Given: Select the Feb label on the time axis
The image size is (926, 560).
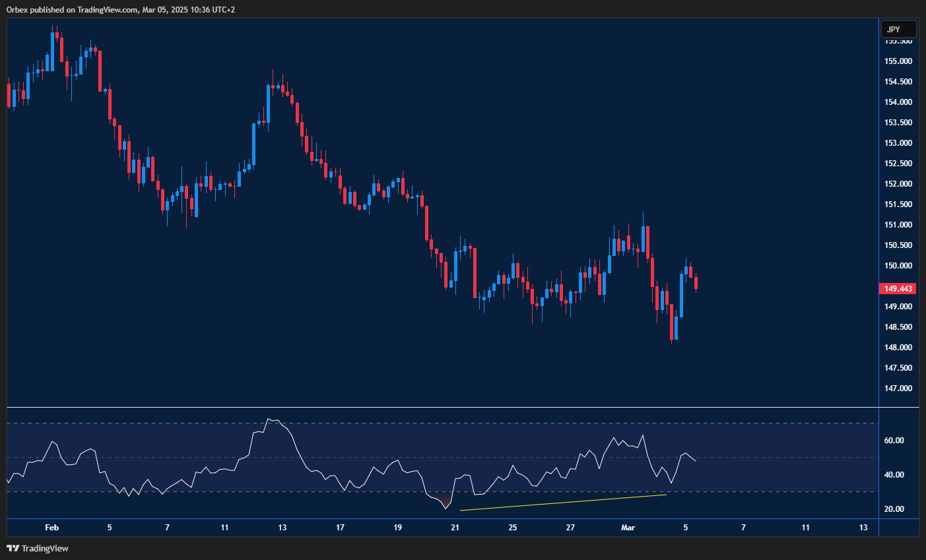Looking at the screenshot, I should pos(51,528).
